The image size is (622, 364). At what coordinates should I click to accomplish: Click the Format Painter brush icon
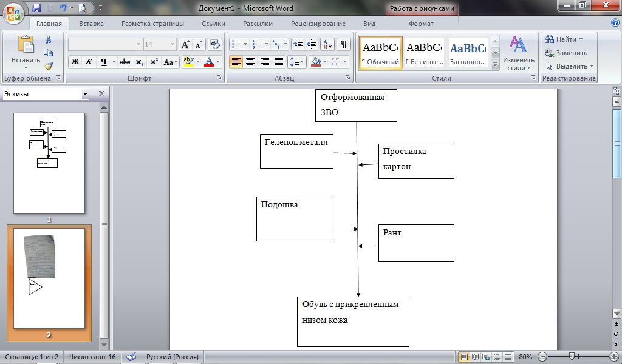coord(49,66)
